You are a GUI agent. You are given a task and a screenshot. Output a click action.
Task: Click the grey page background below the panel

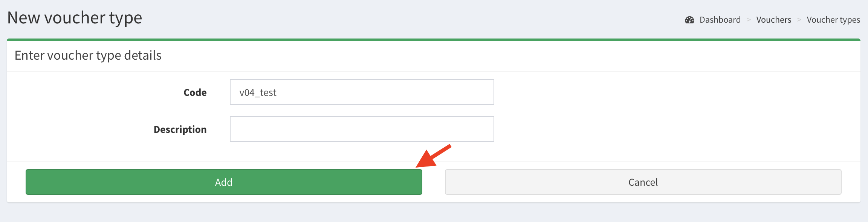[433, 213]
